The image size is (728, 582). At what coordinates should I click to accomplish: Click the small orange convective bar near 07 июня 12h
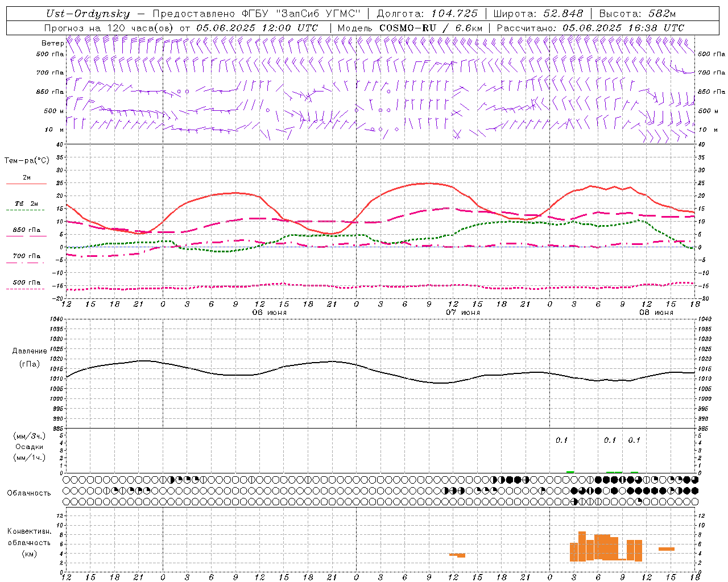pyautogui.click(x=457, y=555)
